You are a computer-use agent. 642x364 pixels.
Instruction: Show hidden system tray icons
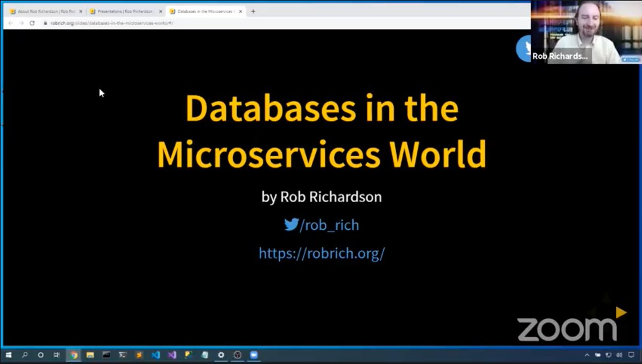[587, 355]
